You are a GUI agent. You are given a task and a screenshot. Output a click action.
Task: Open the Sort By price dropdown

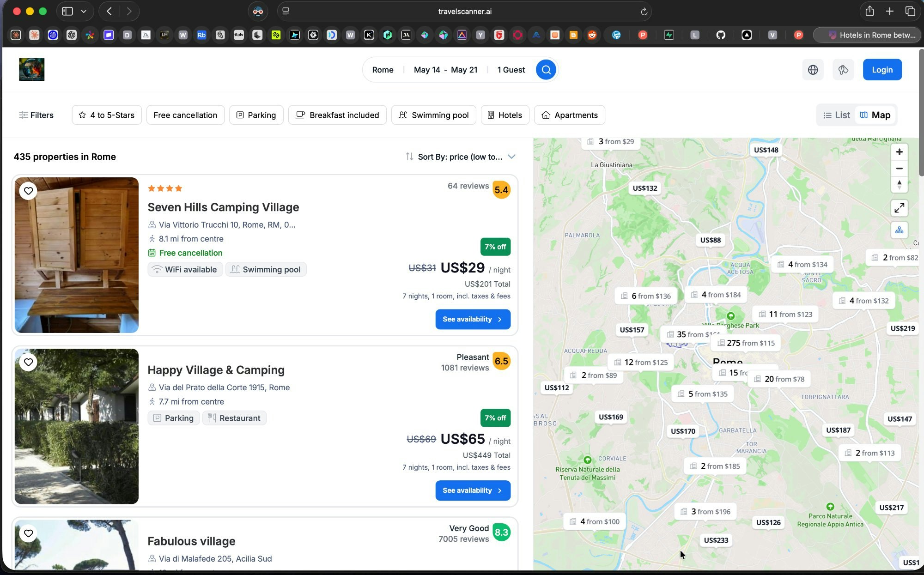pos(461,157)
